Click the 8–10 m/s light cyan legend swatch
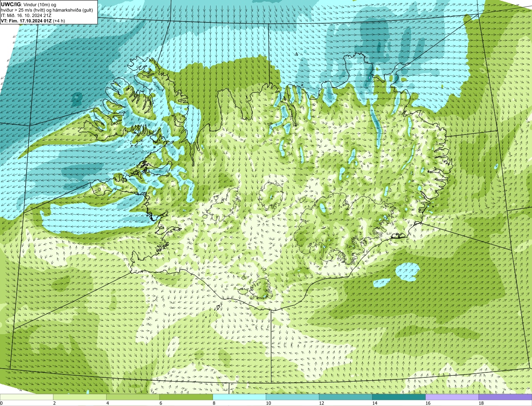 239,397
